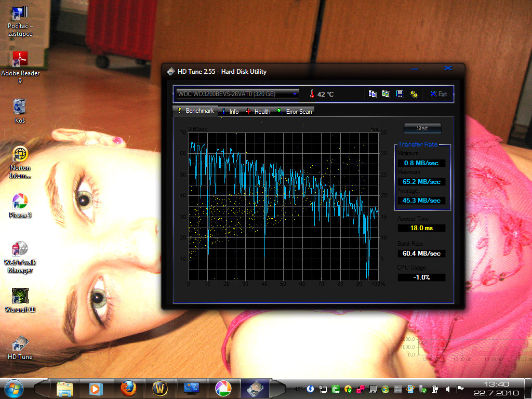Screen dimensions: 532x399
Task: Click the copy screenshot to clipboard icon
Action: coord(386,94)
